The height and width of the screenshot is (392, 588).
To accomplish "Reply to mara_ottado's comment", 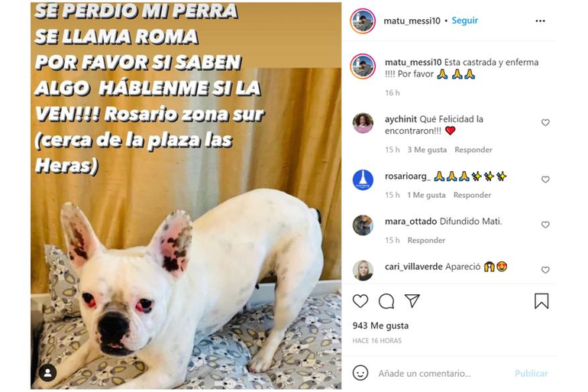I will [x=426, y=240].
